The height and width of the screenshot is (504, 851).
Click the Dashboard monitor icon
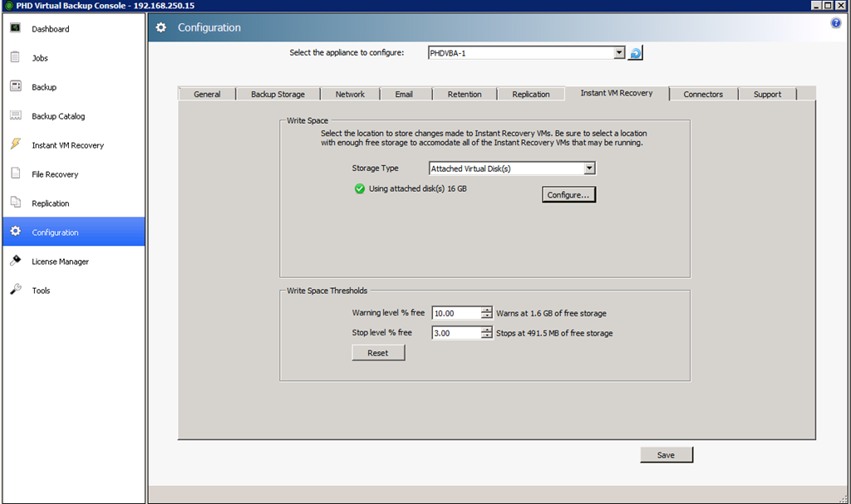click(15, 28)
